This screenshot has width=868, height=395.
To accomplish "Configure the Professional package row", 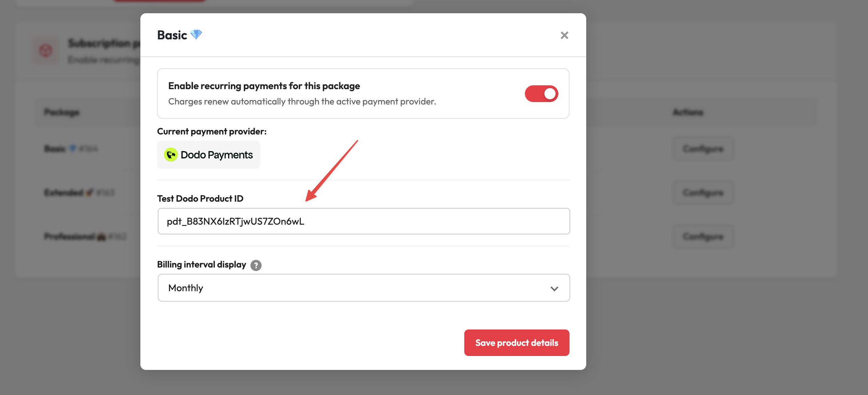I will [x=703, y=237].
